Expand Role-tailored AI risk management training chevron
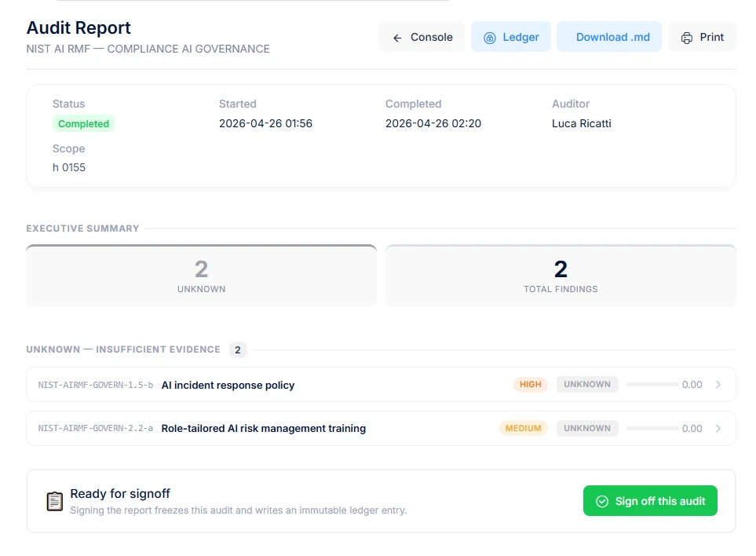Viewport: 756px width, 556px height. point(718,428)
